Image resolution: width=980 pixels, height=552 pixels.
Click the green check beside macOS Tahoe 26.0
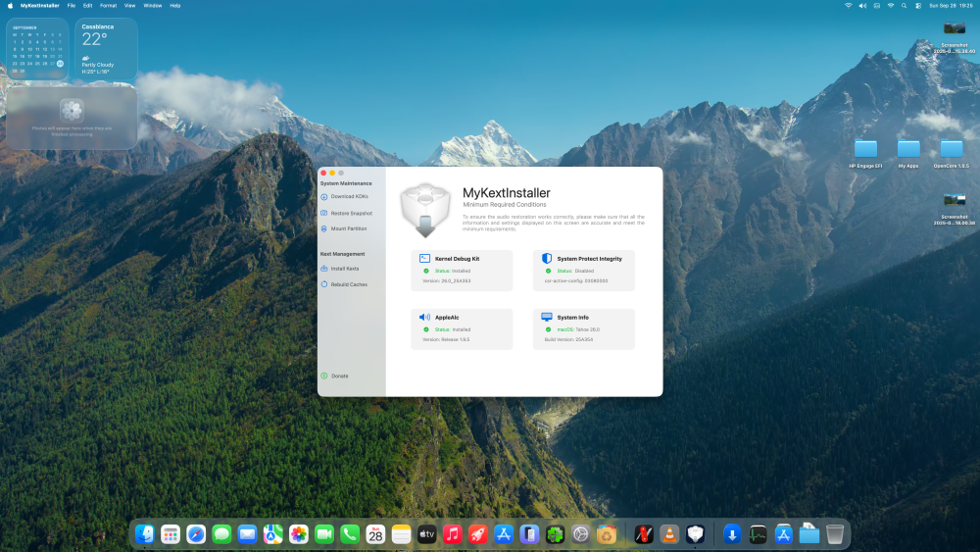pos(548,329)
